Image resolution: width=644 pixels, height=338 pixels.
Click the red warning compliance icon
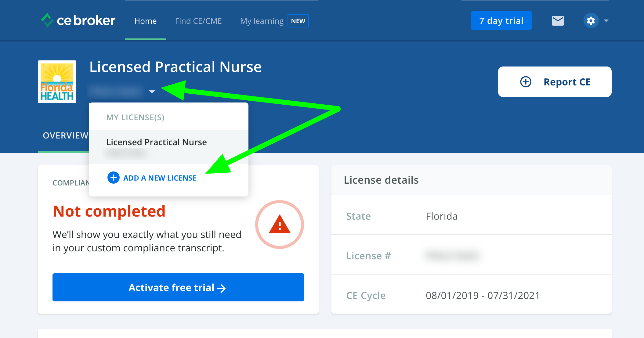click(x=280, y=225)
